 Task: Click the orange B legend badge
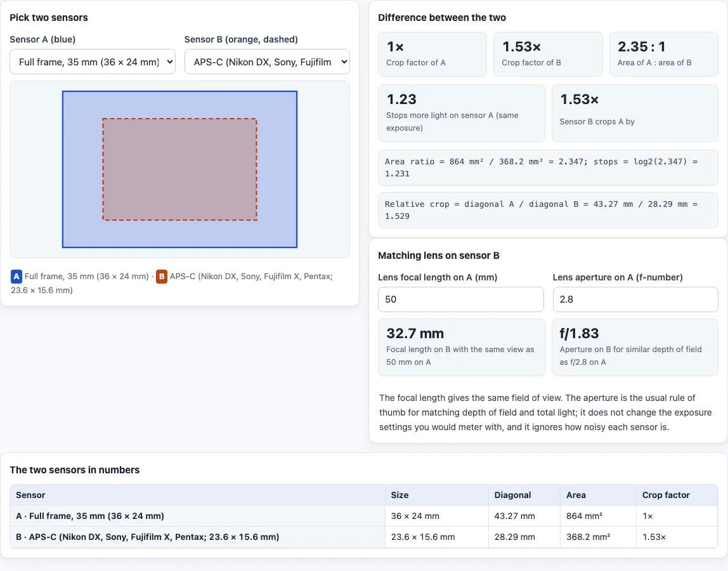point(162,277)
